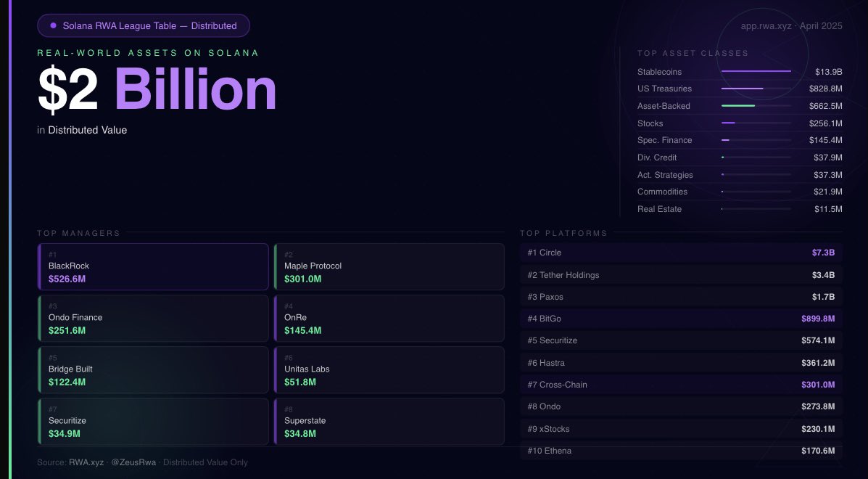
Task: Click the #1 Circle platform row
Action: pyautogui.click(x=681, y=253)
